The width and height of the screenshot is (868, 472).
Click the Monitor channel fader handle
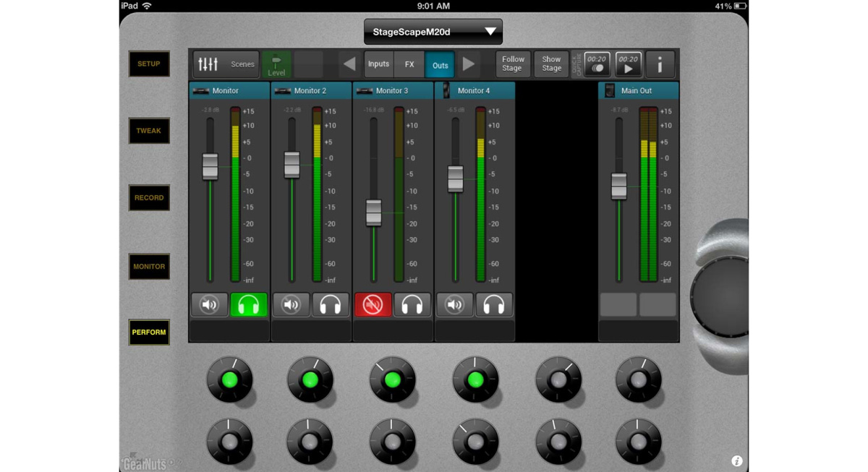click(x=210, y=166)
